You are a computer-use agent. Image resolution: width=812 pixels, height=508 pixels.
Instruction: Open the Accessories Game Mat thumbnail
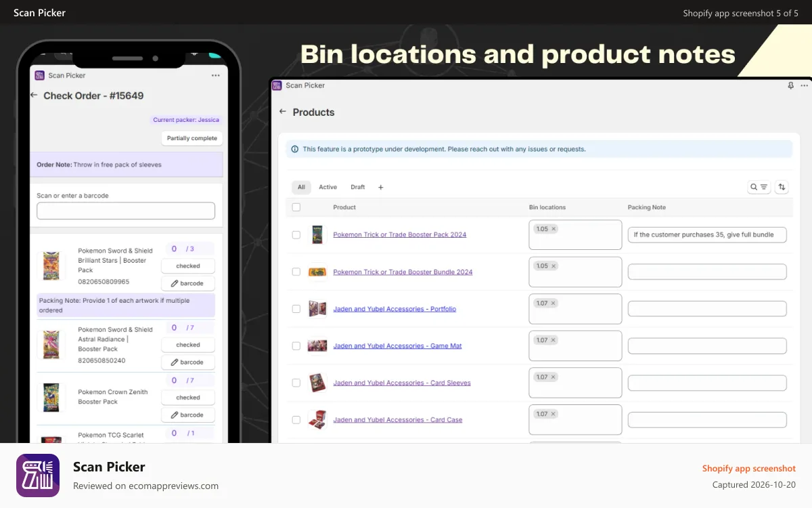pyautogui.click(x=317, y=345)
